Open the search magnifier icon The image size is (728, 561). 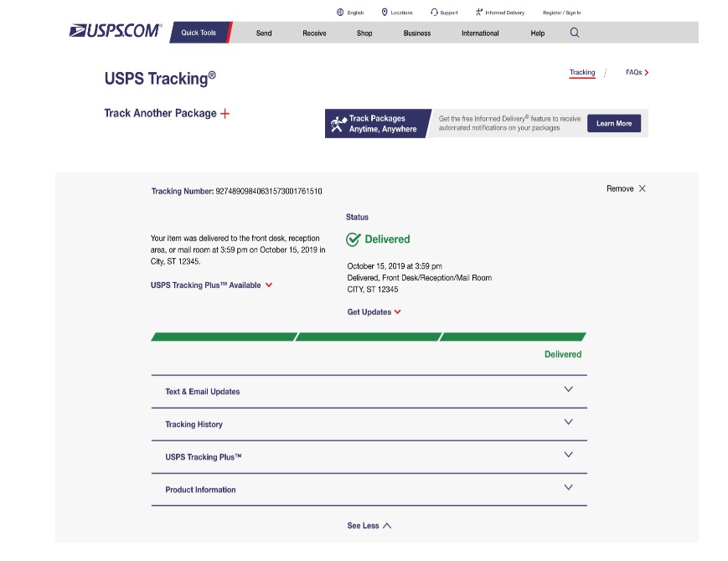575,33
